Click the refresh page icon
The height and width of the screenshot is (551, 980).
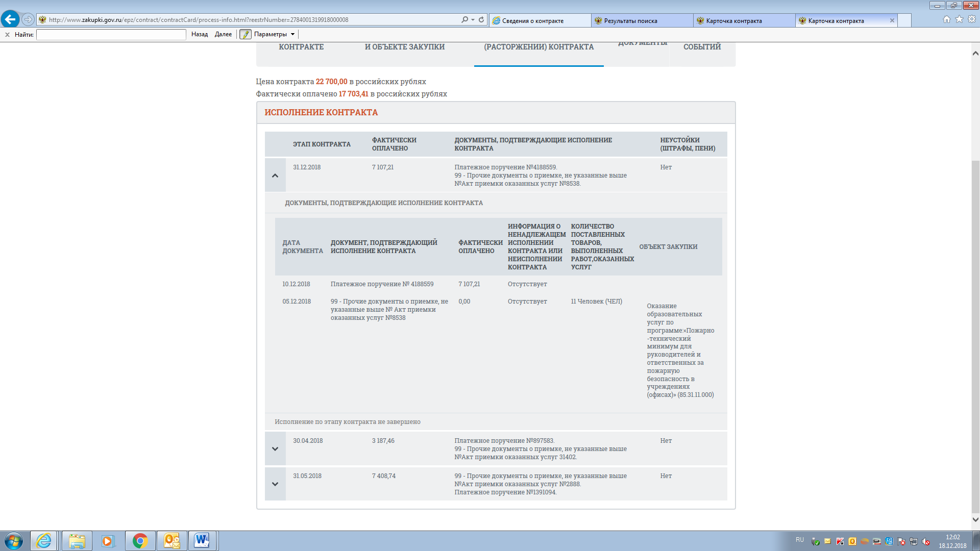481,20
